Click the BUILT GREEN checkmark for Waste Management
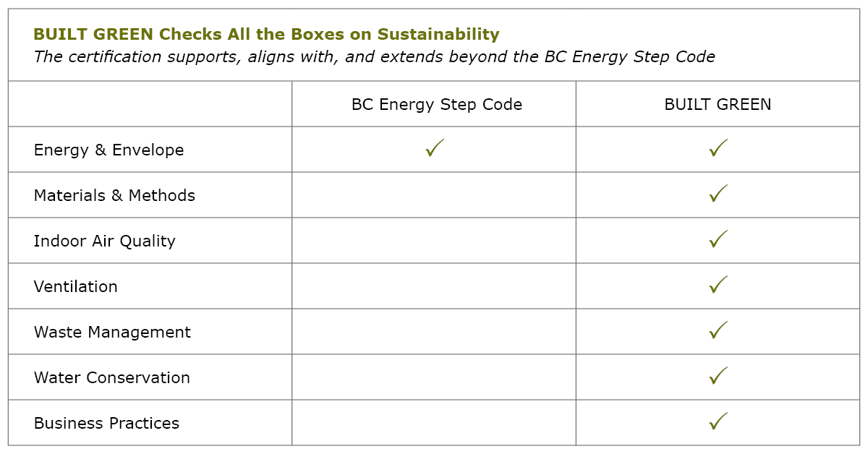 pos(718,331)
